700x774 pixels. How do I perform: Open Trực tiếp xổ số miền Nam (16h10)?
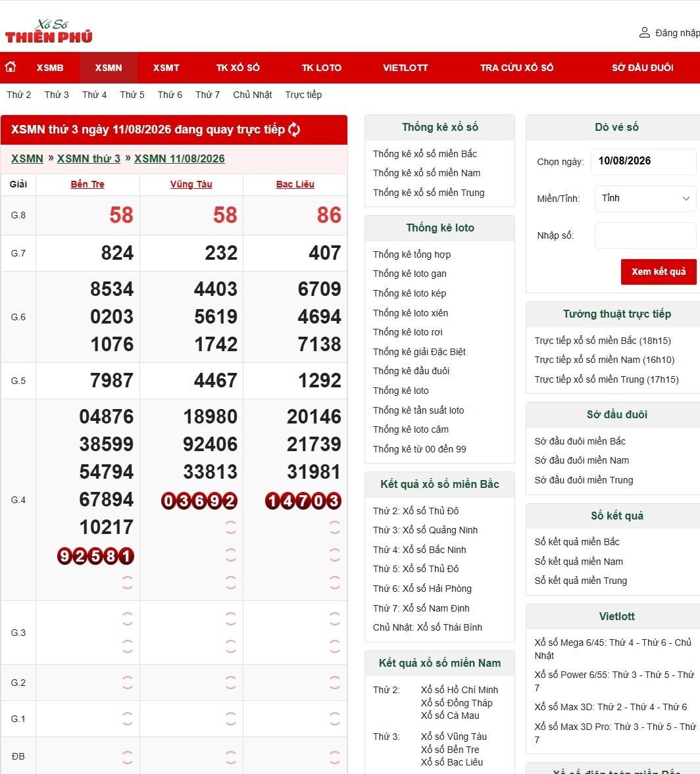pos(605,360)
